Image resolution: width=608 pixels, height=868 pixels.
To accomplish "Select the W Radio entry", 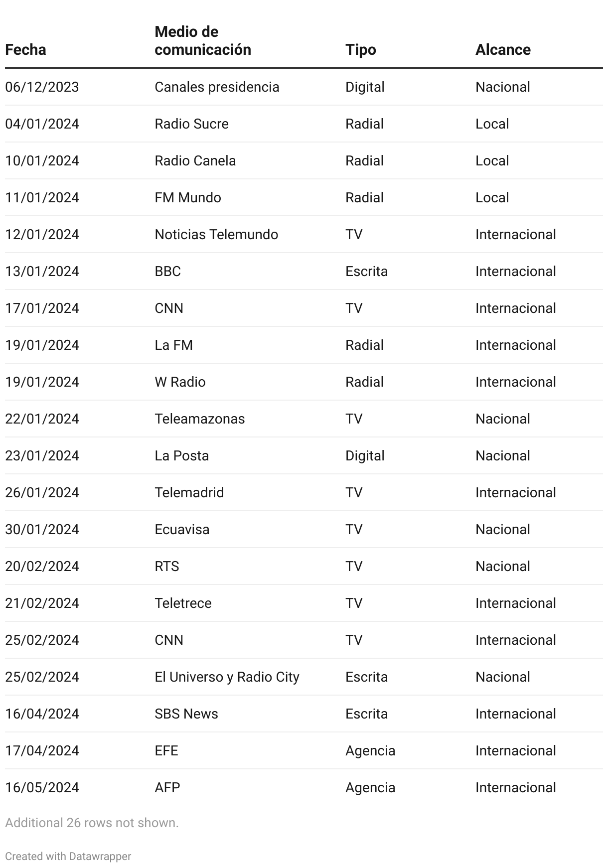I will pos(180,382).
